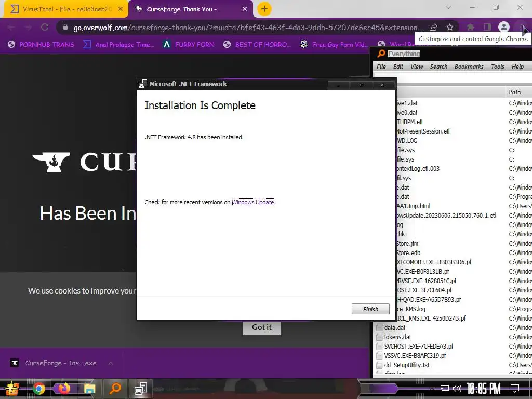The image size is (532, 399).
Task: Minimize the .NET Framework dialog
Action: tap(338, 85)
